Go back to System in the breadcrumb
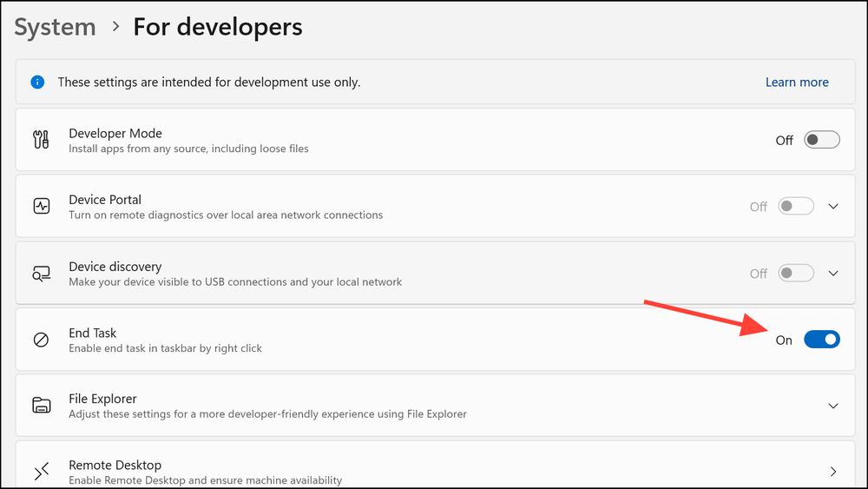The image size is (868, 489). point(55,27)
